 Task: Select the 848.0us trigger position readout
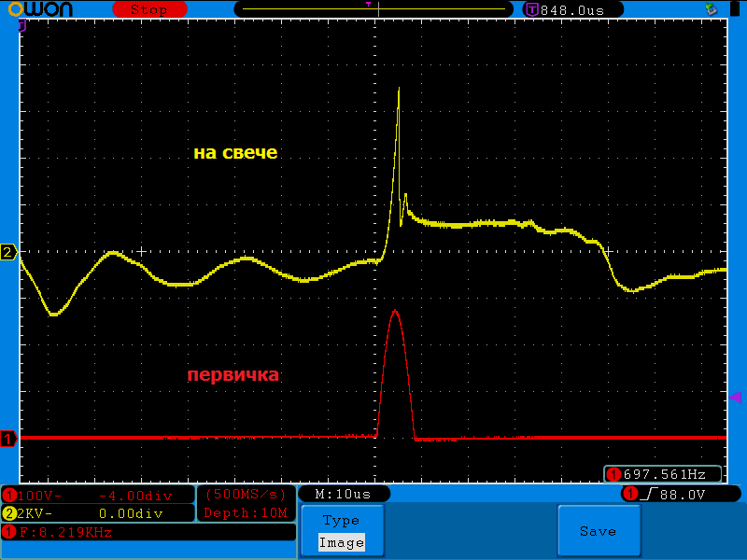pyautogui.click(x=572, y=10)
